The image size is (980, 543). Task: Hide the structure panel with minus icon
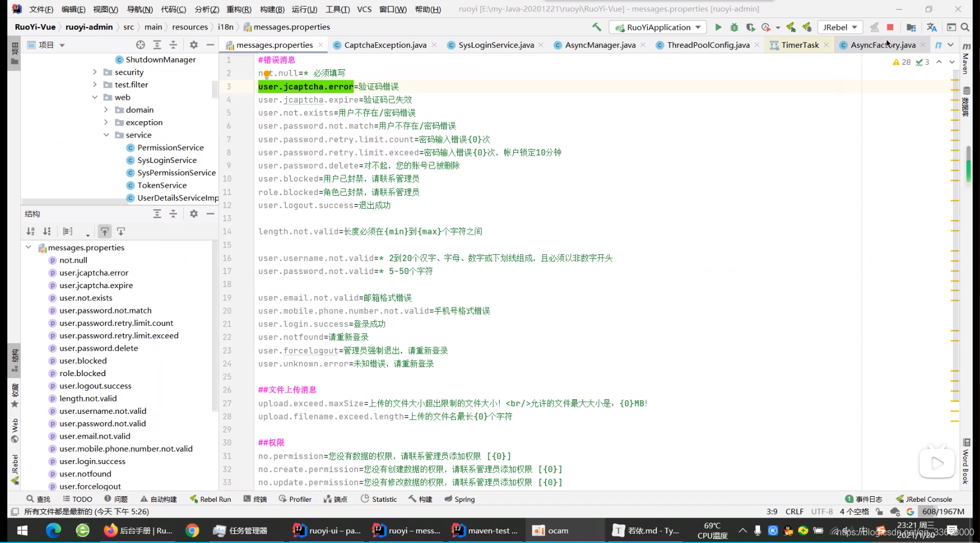click(x=210, y=214)
